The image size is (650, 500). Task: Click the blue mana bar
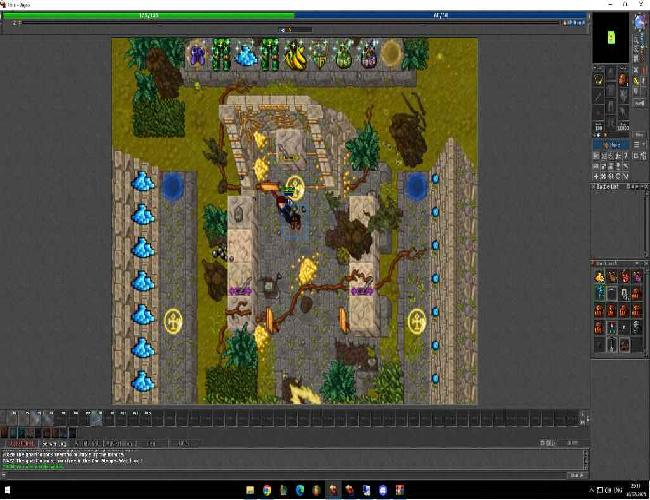coord(441,16)
